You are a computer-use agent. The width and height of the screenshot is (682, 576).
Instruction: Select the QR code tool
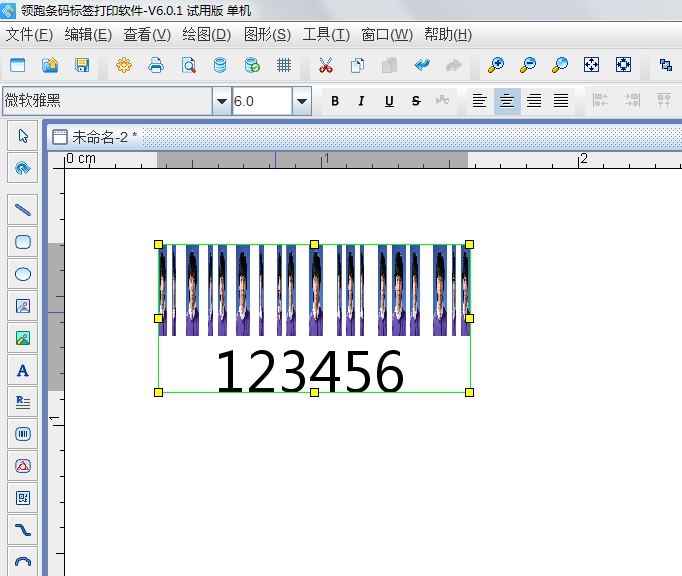[23, 497]
